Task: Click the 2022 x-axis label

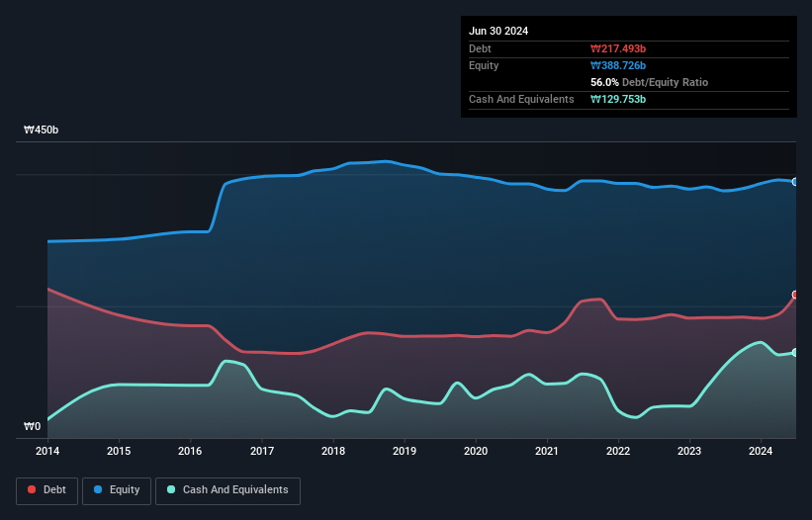Action: click(x=618, y=451)
